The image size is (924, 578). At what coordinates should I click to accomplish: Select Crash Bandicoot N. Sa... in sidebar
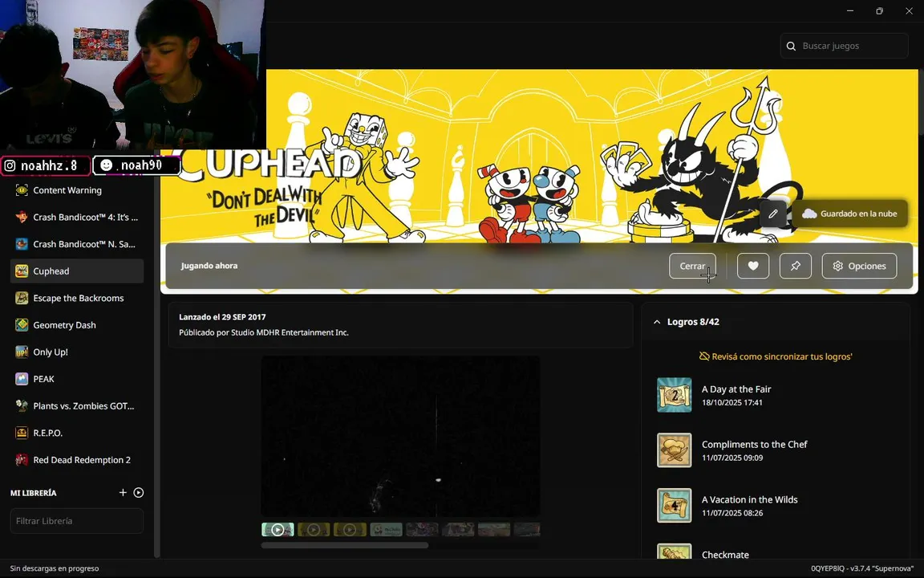(77, 244)
